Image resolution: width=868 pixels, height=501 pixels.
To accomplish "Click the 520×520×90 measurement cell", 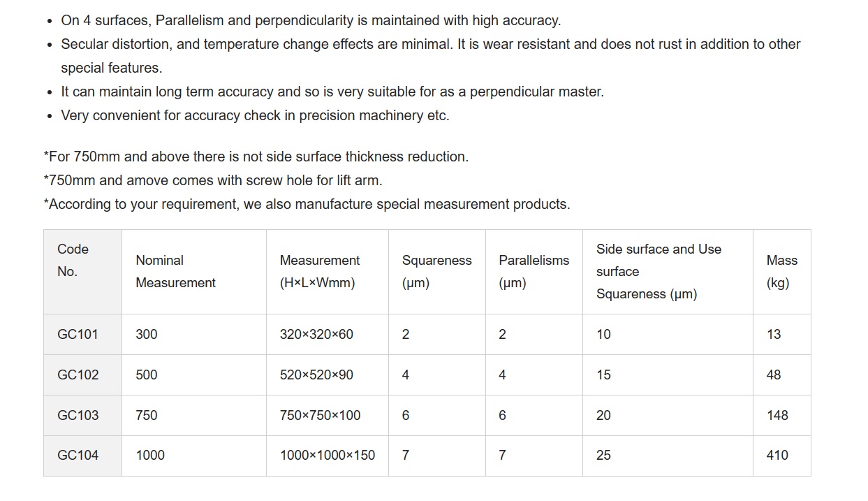I will (316, 375).
